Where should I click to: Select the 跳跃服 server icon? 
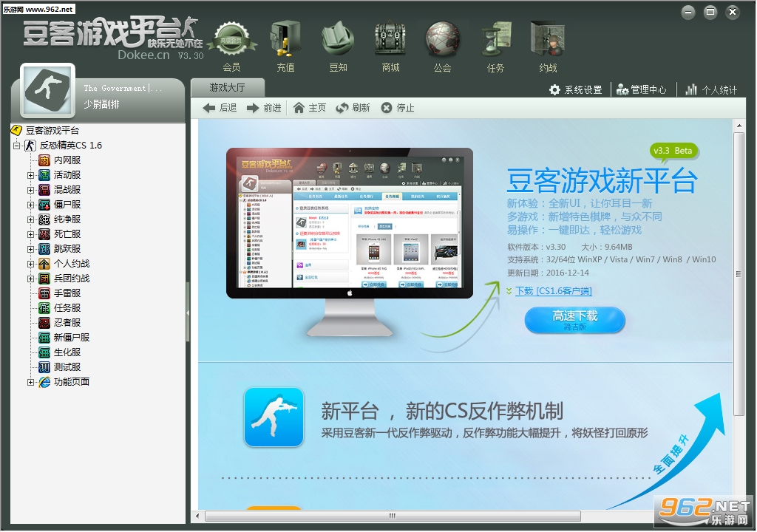pos(44,249)
